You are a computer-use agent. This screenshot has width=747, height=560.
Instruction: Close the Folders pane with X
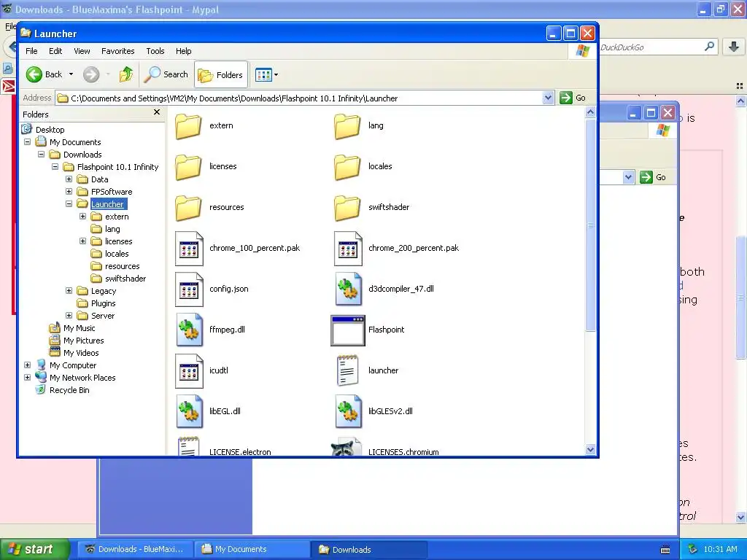coord(157,112)
